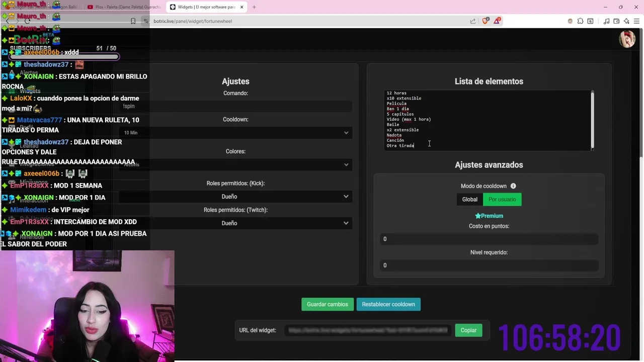Screen dimensions: 644x362
Task: Open the Leo AI sparkle icon
Action: [626, 21]
